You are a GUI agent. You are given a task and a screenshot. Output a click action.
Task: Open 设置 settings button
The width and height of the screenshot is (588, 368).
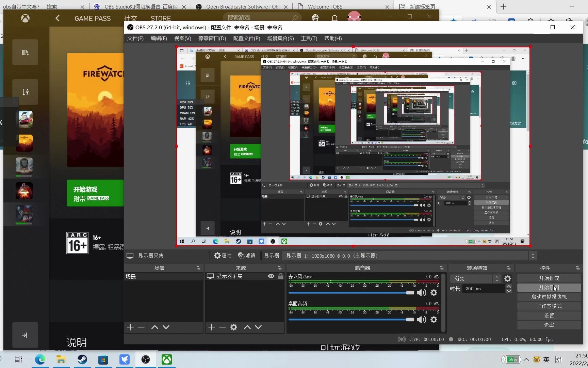(549, 316)
